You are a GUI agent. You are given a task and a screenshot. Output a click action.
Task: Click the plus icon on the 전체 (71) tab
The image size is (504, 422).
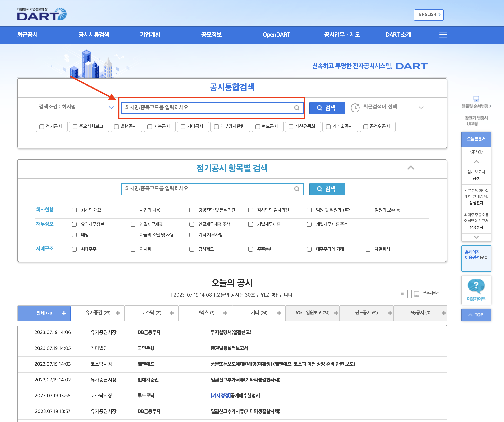[x=64, y=313]
